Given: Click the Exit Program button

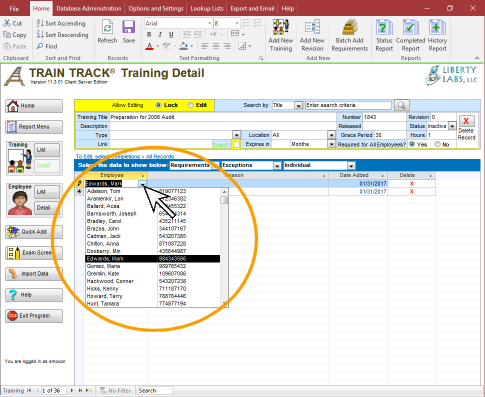Looking at the screenshot, I should point(34,316).
